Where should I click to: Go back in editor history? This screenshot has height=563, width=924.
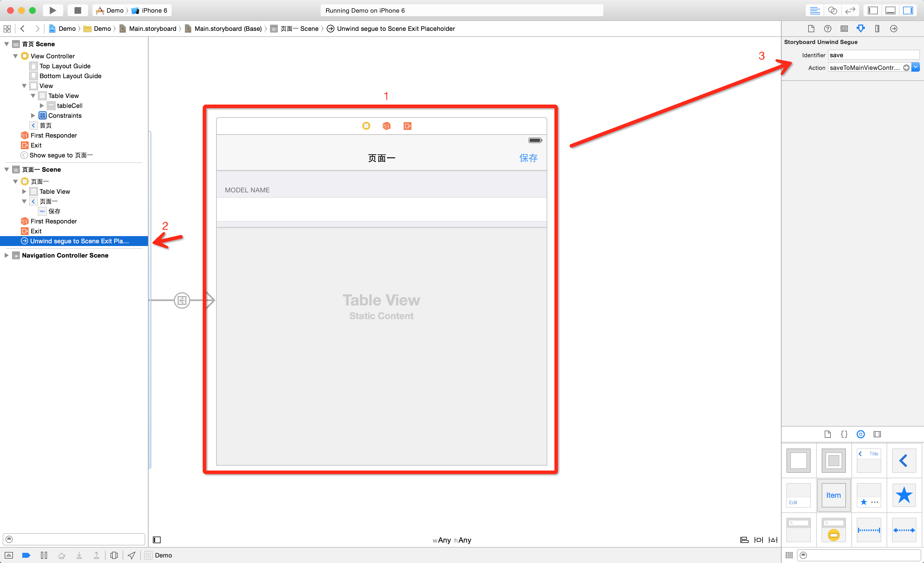click(23, 29)
